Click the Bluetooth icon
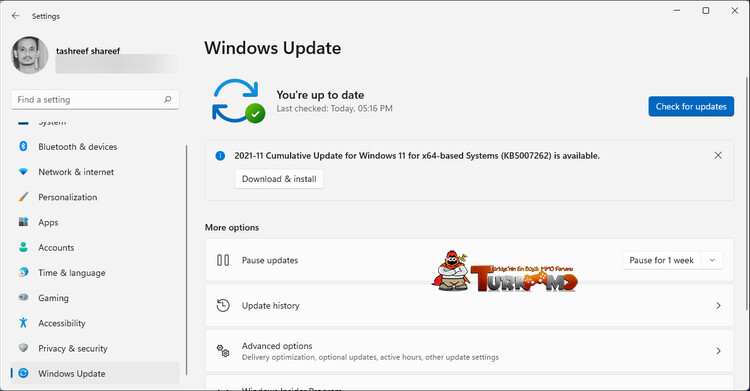 pos(23,146)
